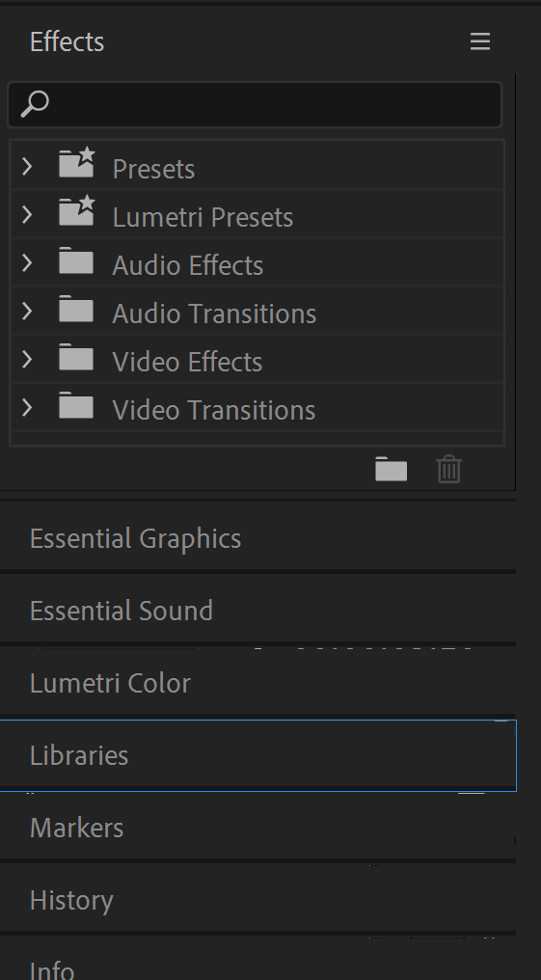Select the Lumetri Presets label
This screenshot has height=980, width=541.
pyautogui.click(x=203, y=217)
